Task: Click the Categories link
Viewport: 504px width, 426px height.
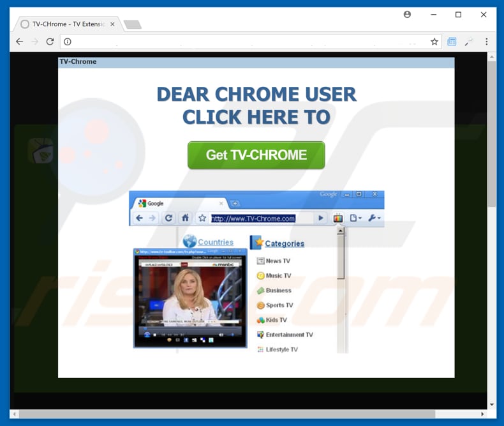Action: 285,243
